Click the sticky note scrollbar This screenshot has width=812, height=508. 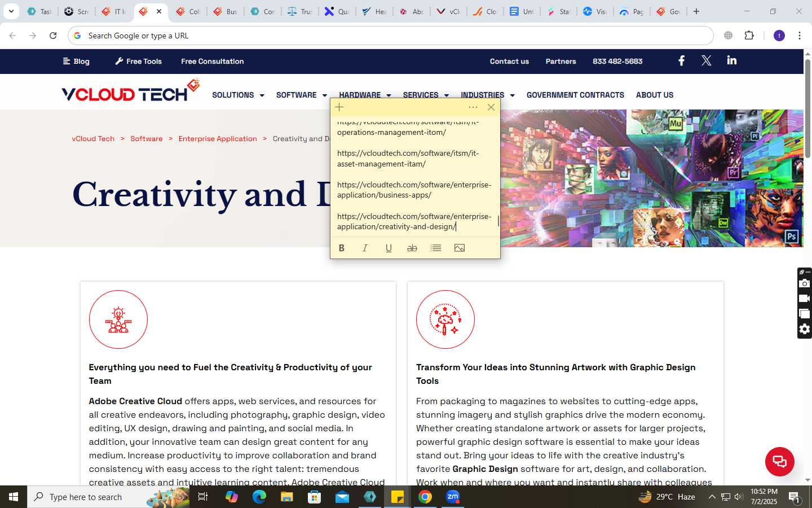point(498,221)
